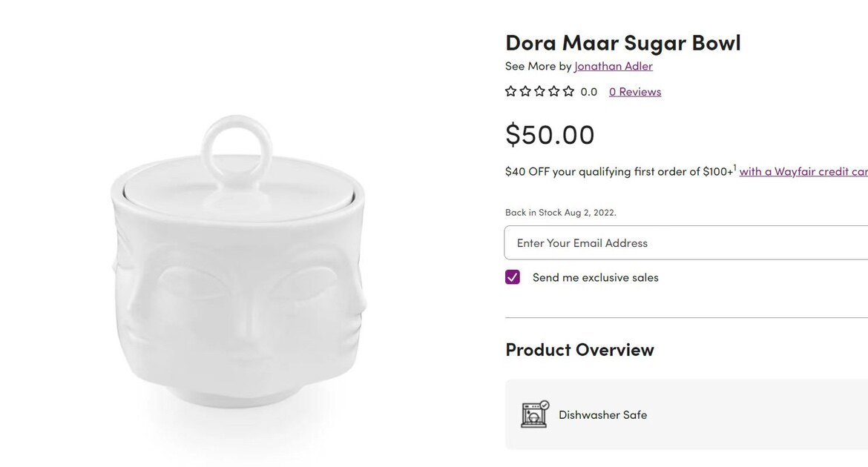Click the Send me exclusive sales label
This screenshot has height=467, width=868.
[595, 278]
